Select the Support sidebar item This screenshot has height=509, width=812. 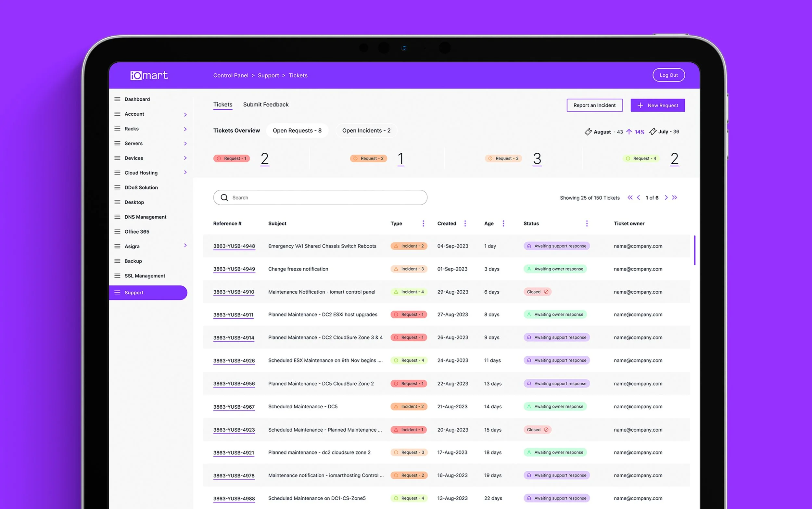coord(148,293)
